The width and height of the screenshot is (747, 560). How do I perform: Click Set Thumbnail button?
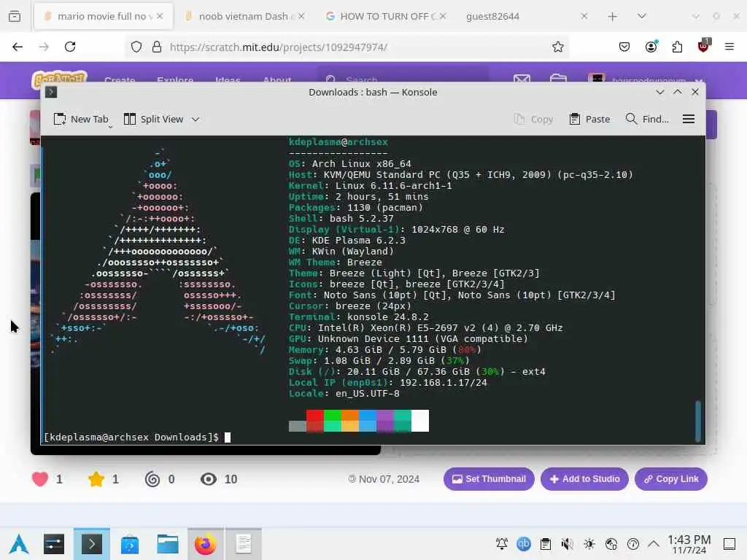coord(489,479)
